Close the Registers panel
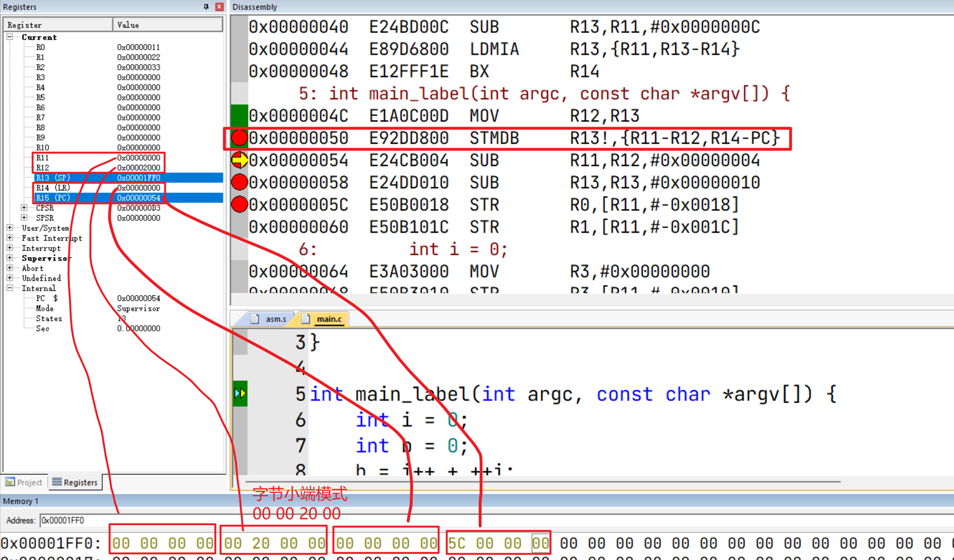The height and width of the screenshot is (560, 954). pyautogui.click(x=219, y=7)
